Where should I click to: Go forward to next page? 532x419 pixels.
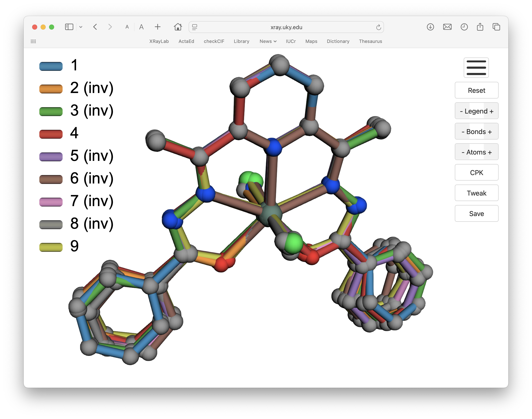click(110, 27)
